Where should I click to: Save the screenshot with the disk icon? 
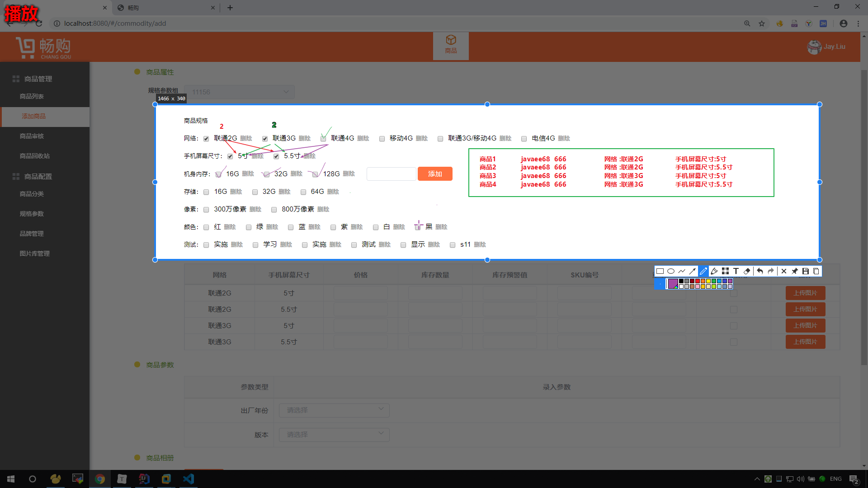tap(806, 271)
